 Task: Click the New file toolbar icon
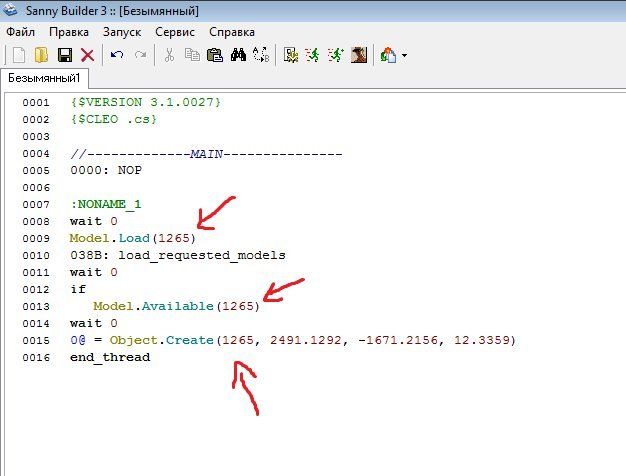click(19, 55)
